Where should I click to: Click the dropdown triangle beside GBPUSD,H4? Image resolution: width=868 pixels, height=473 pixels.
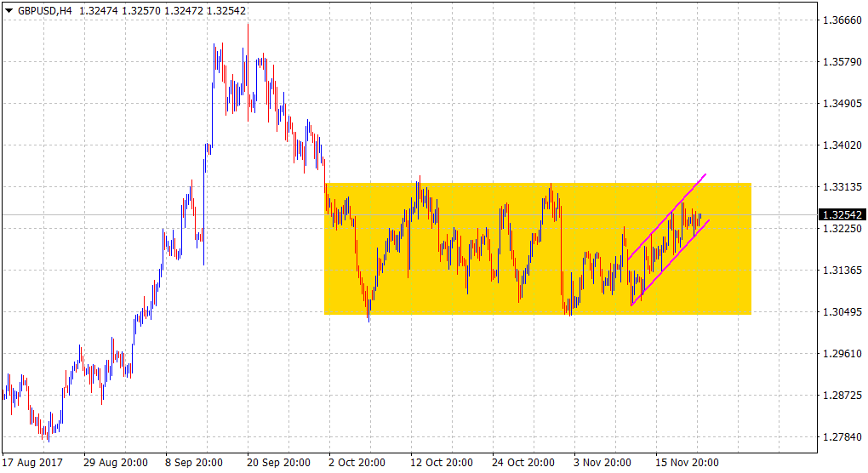(8, 9)
